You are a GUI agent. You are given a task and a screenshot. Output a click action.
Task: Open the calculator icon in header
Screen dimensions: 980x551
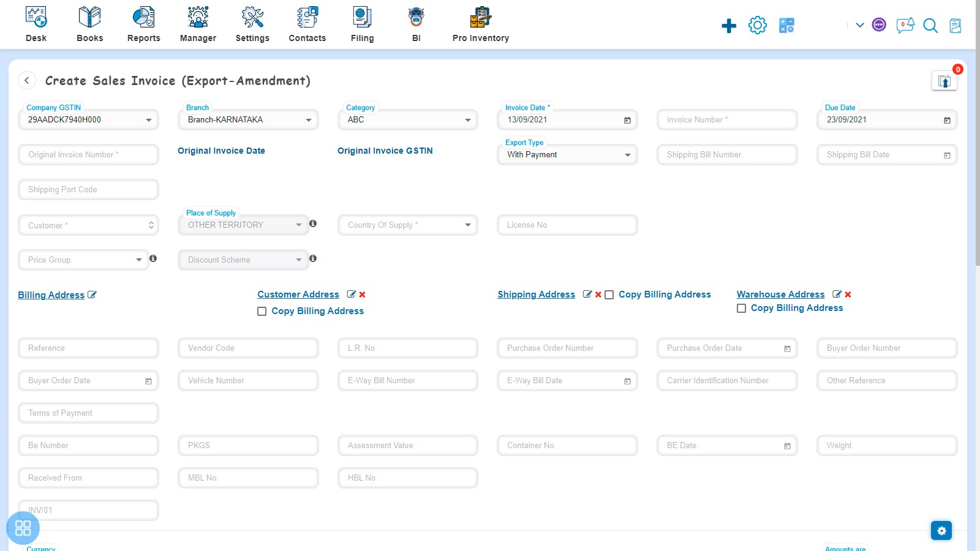click(786, 25)
